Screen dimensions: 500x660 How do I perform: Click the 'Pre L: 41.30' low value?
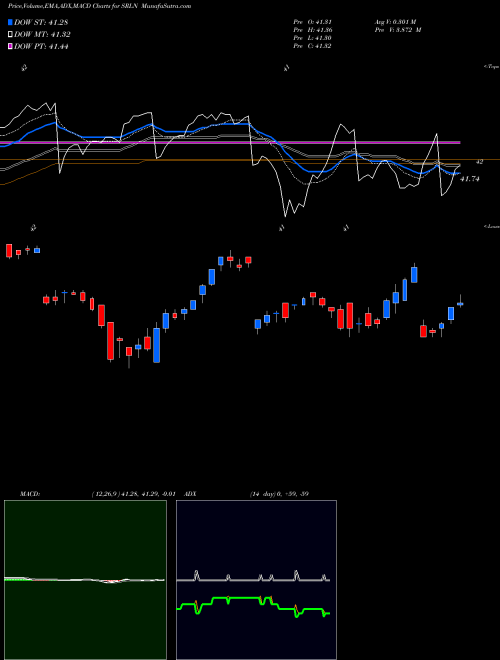pos(313,38)
